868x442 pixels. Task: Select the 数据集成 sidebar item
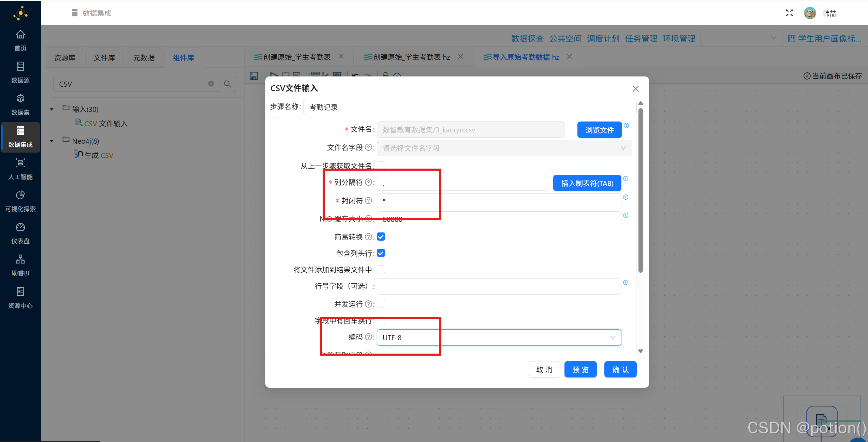click(20, 137)
